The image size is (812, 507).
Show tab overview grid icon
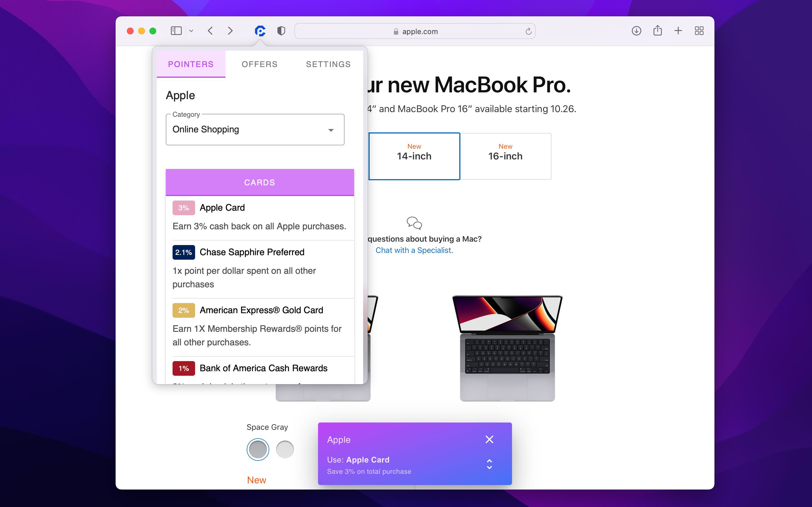[x=699, y=31]
